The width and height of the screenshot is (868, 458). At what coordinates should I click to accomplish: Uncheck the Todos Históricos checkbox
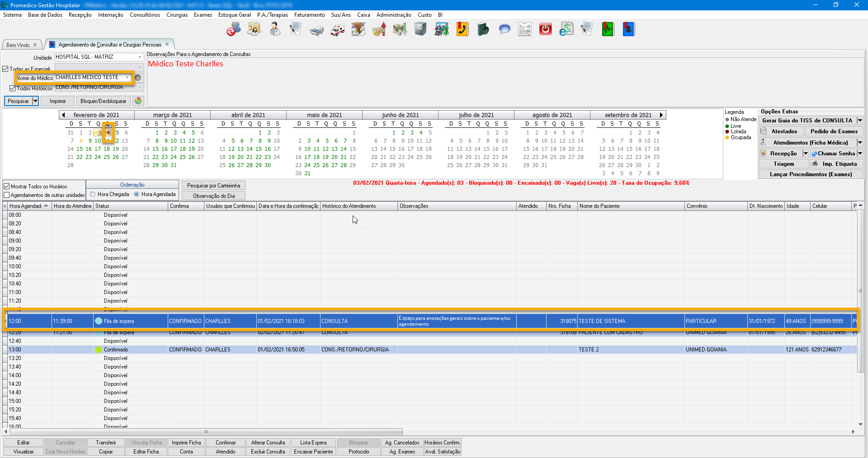tap(13, 88)
